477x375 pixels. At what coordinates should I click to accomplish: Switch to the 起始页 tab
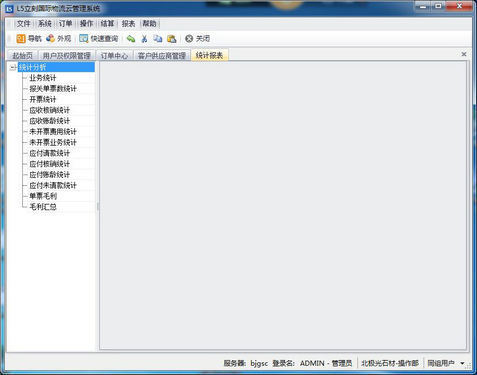point(22,56)
